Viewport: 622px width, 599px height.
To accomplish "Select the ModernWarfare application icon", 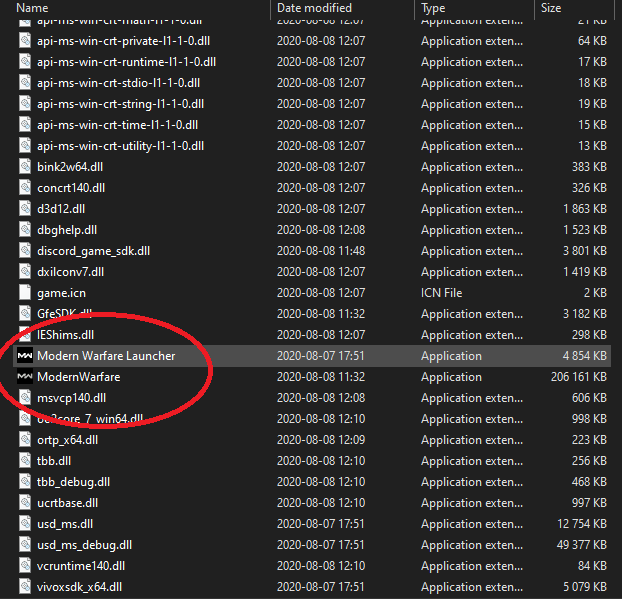I will (25, 377).
